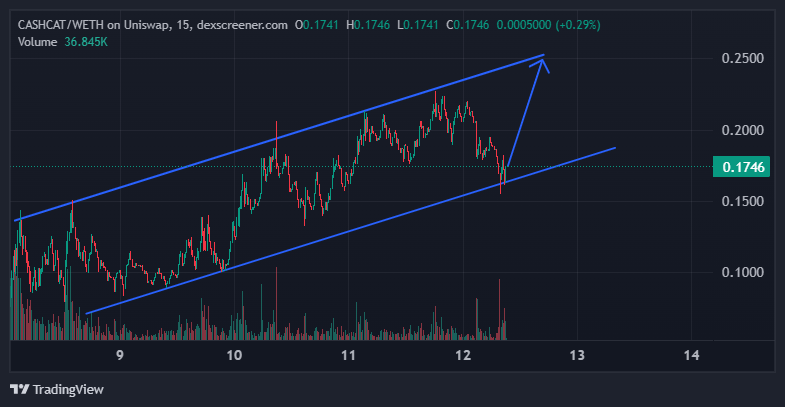The image size is (785, 407).
Task: Click date label 11 on time axis
Action: tap(348, 355)
